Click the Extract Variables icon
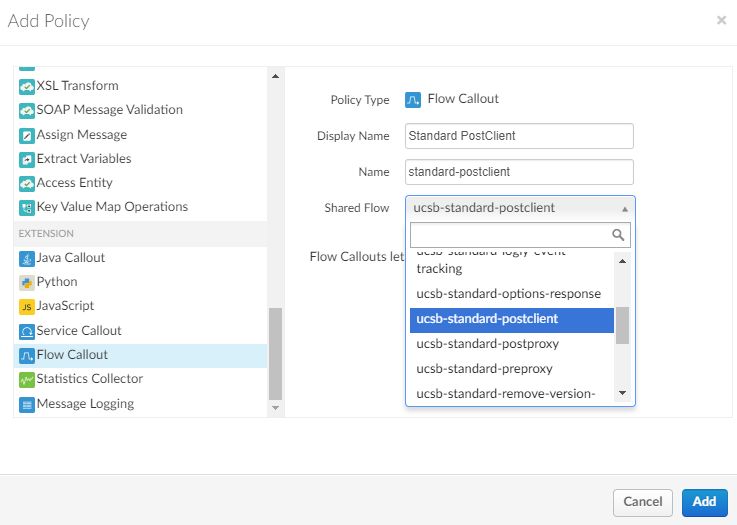Screen dimensions: 737x525 27,159
